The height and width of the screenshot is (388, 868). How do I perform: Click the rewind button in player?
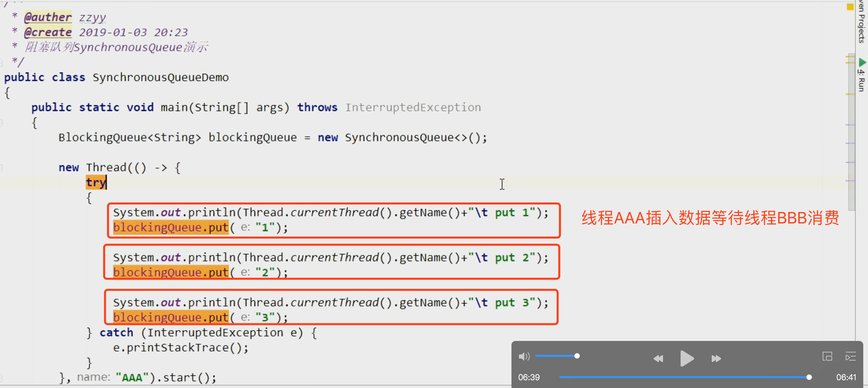(x=658, y=359)
